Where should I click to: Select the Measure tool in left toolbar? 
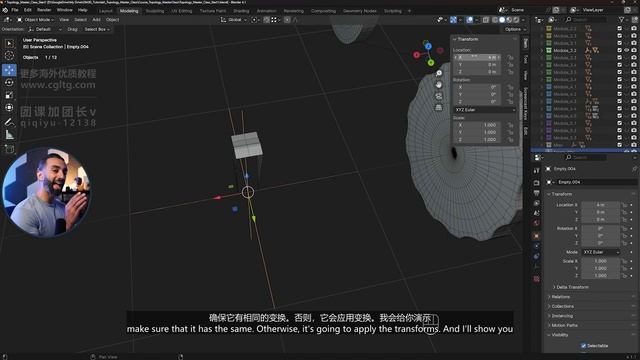coord(9,135)
